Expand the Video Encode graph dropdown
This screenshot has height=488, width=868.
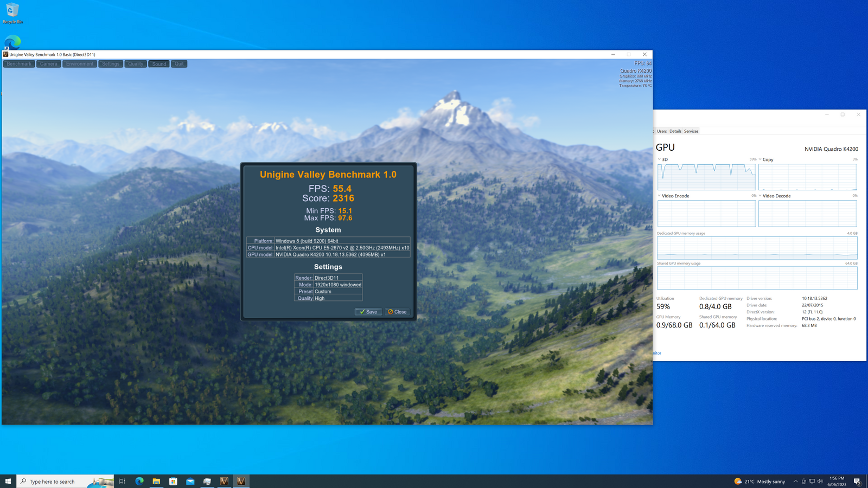[659, 196]
